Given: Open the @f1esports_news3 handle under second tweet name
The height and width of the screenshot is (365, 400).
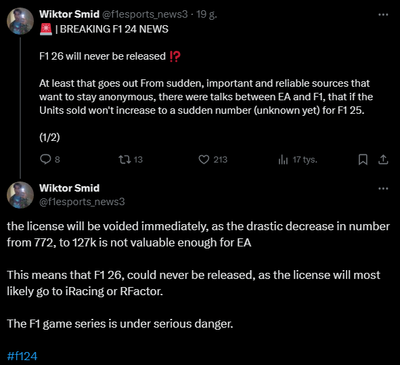Looking at the screenshot, I should tap(82, 202).
